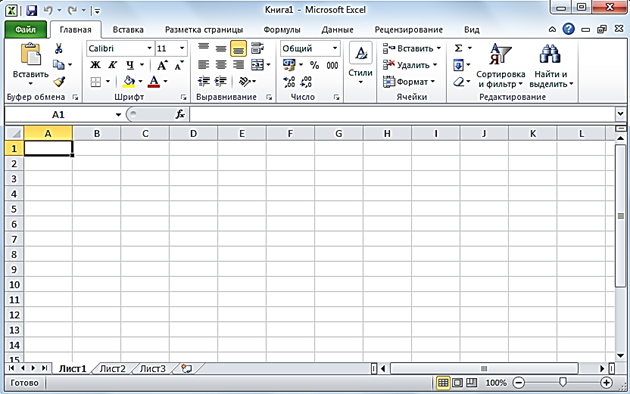
Task: Click Вставить cells button
Action: 412,49
